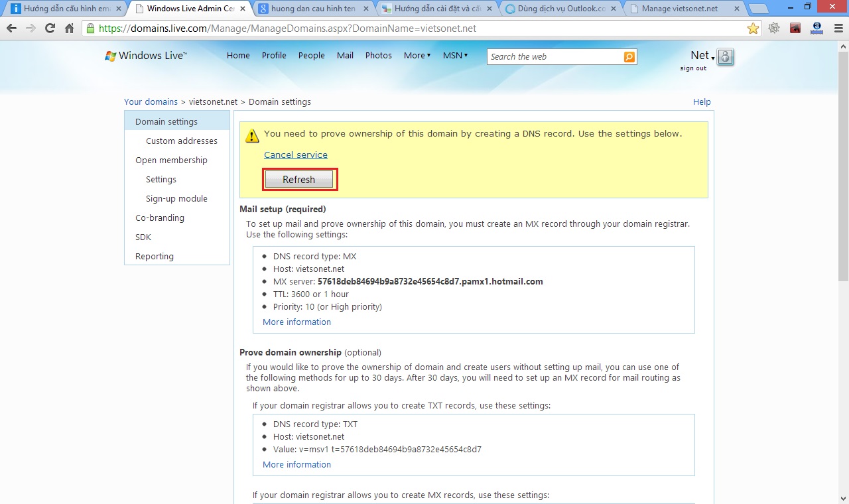Open the Chrome hamburger menu
The height and width of the screenshot is (504, 849).
[x=838, y=29]
